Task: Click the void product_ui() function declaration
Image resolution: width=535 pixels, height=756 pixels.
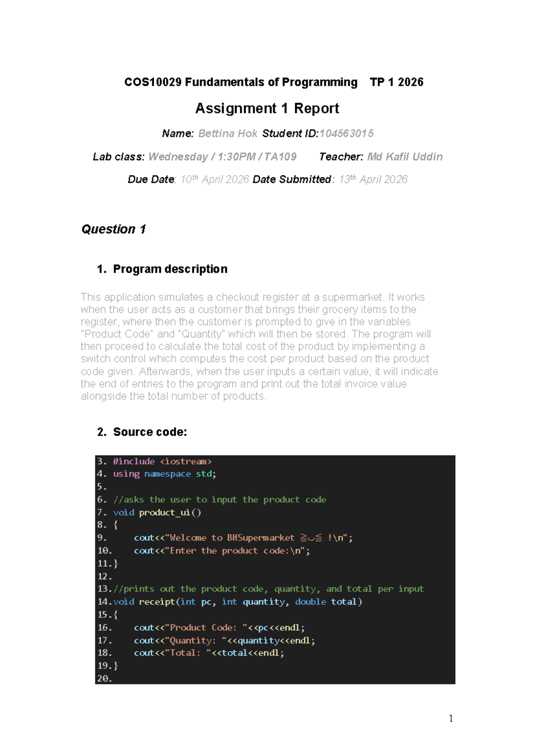Action: (157, 512)
